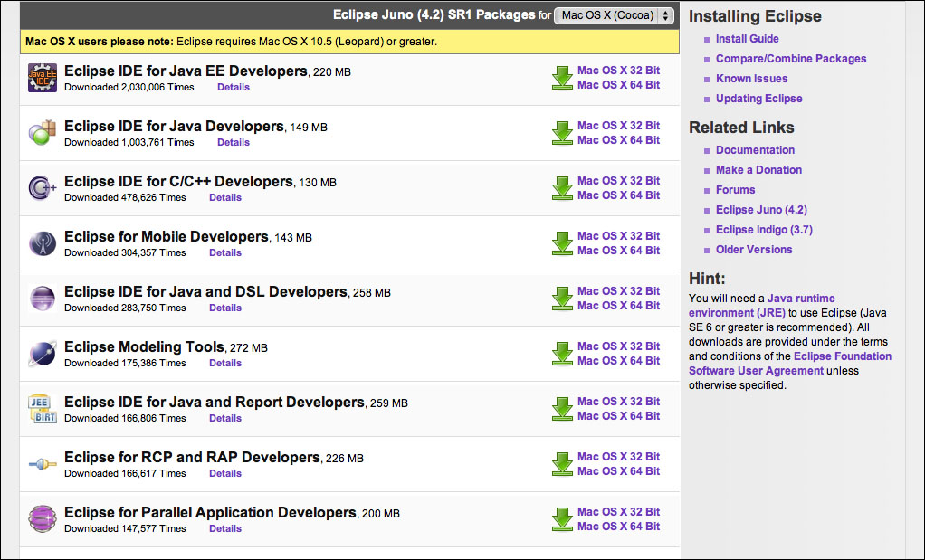Click the Mobile Developers package icon

[43, 243]
